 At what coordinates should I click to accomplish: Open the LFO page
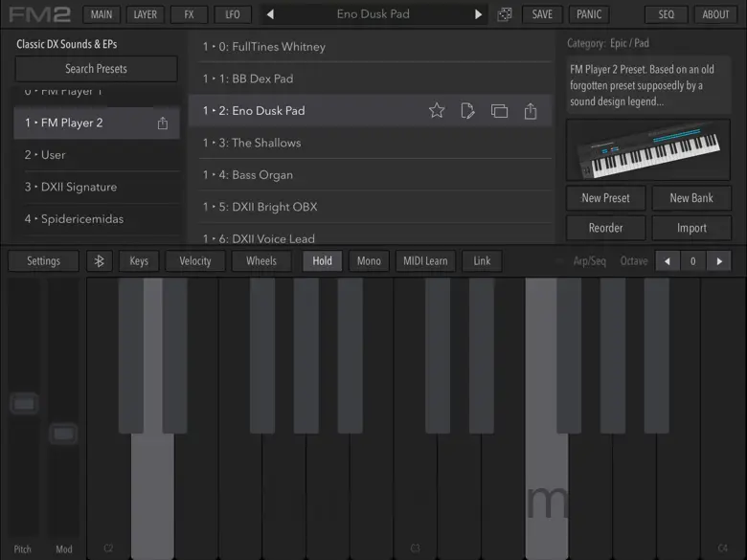point(233,14)
